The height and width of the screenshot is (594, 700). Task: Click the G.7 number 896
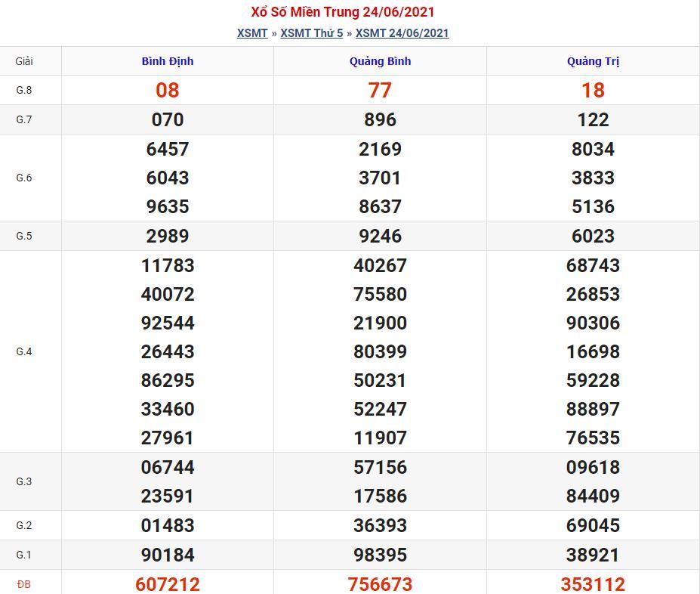point(380,119)
